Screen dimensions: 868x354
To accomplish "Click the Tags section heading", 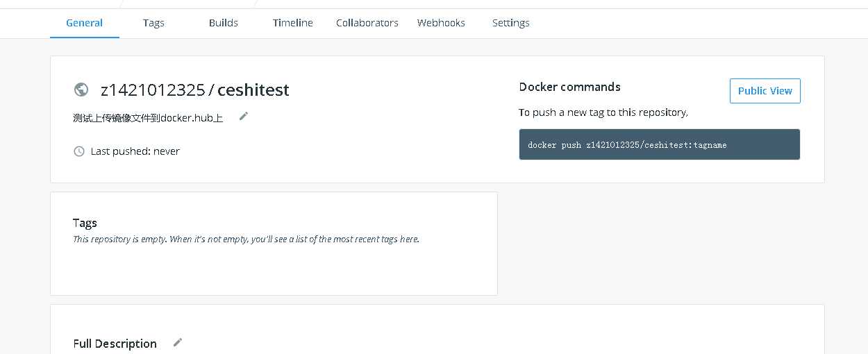I will [85, 223].
